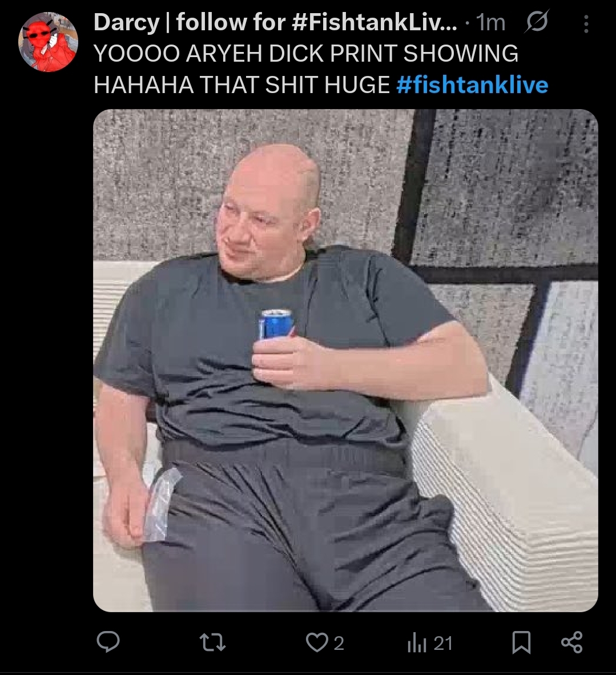Tap the tweet text line starting 'HAHAHA'
The height and width of the screenshot is (675, 616).
[x=242, y=85]
